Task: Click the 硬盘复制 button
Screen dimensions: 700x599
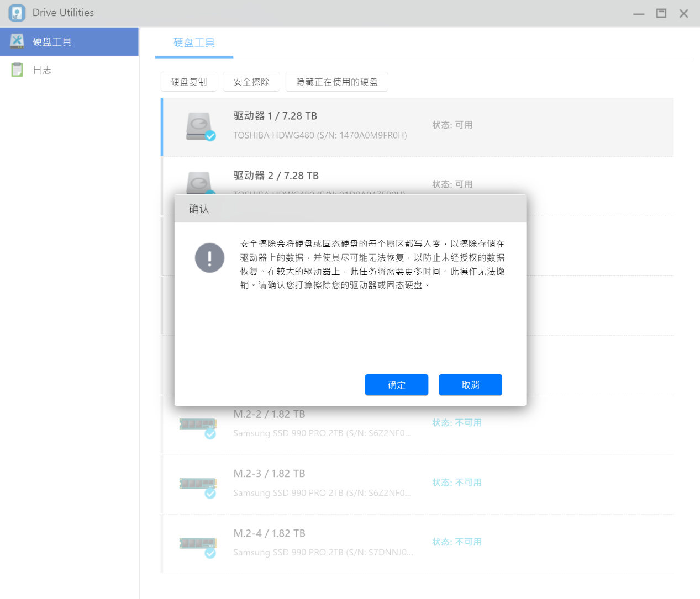Action: [x=189, y=82]
